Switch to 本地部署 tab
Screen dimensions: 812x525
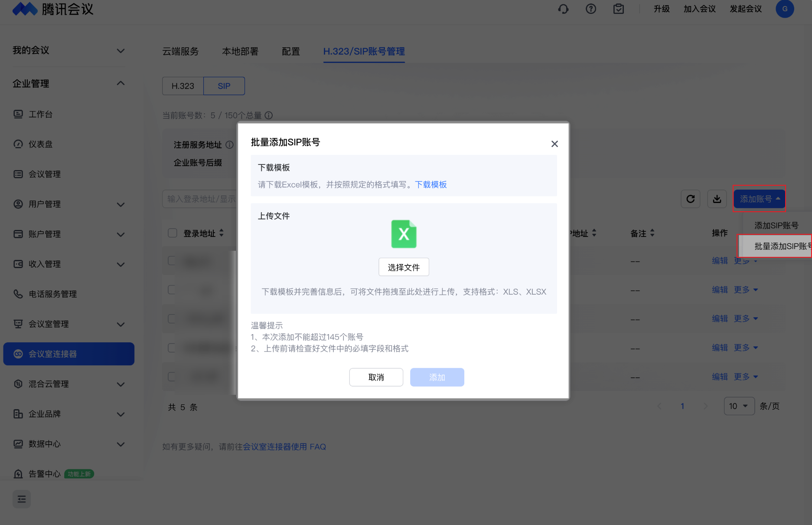pos(240,51)
